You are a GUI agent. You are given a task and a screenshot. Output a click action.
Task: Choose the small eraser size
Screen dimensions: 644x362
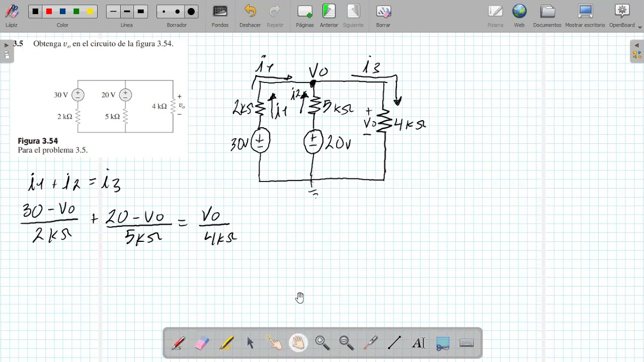click(x=164, y=12)
